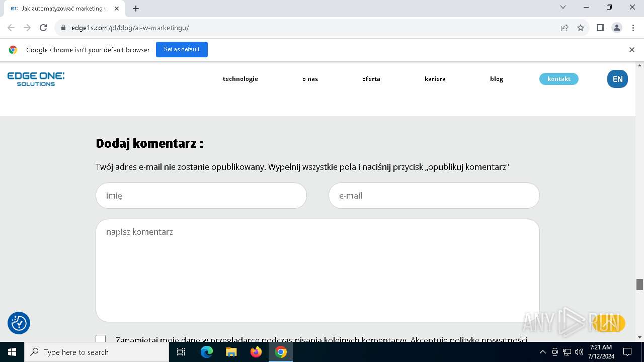Click the default browser message text

88,50
